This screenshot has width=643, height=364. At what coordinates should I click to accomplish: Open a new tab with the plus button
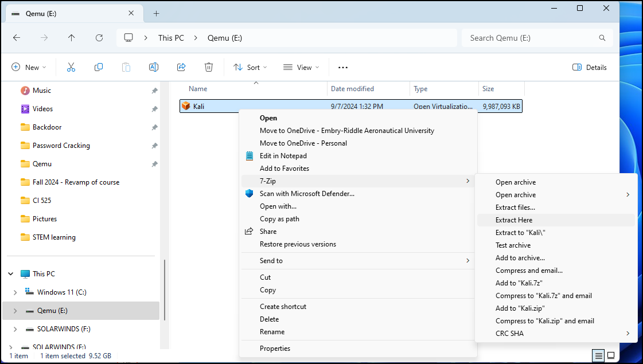156,14
